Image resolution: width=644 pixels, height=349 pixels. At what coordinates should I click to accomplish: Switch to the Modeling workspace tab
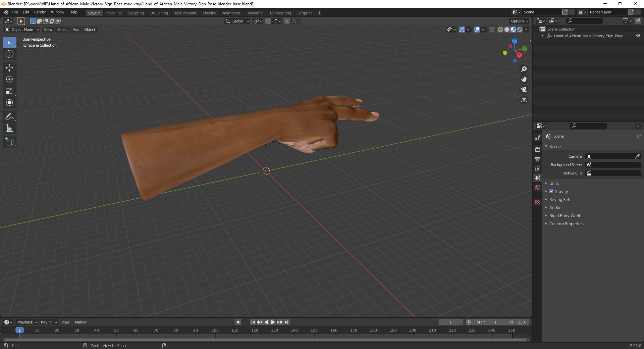click(114, 13)
